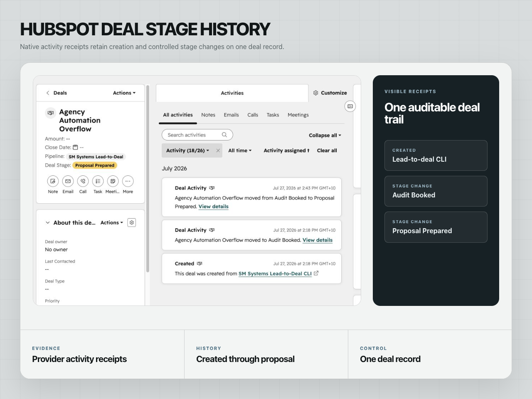
Task: Open the Collapse all dropdown
Action: coord(325,135)
